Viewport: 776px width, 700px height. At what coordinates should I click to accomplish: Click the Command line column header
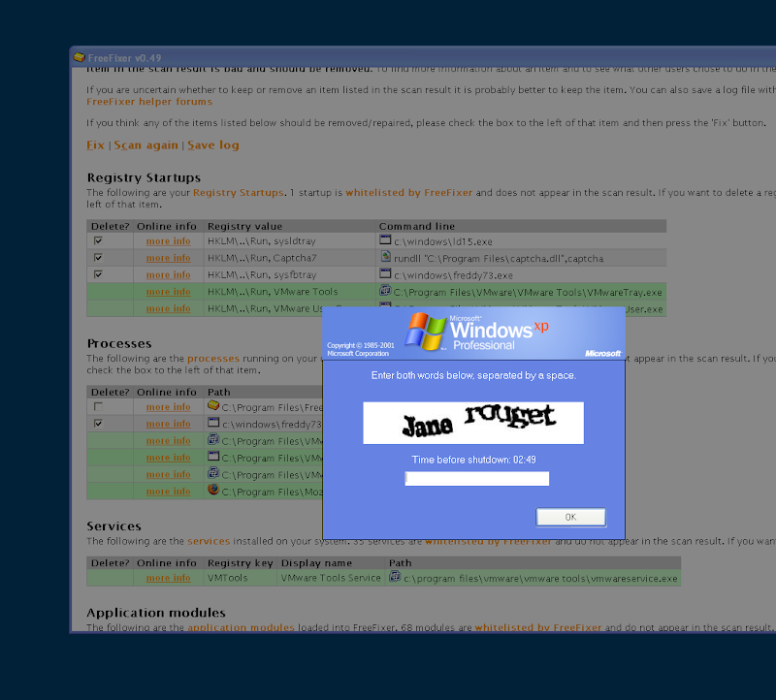417,226
